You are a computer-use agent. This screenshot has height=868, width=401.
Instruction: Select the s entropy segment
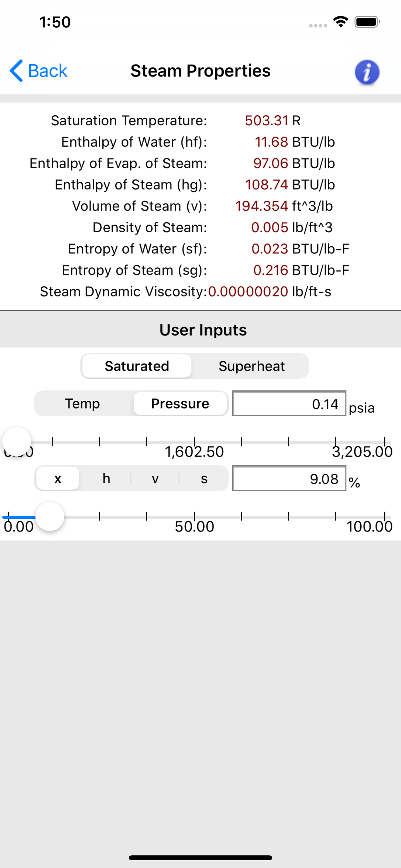click(204, 478)
